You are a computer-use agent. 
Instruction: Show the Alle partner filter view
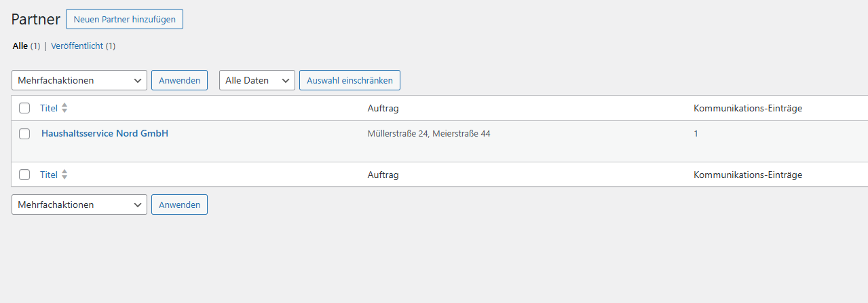(x=20, y=46)
